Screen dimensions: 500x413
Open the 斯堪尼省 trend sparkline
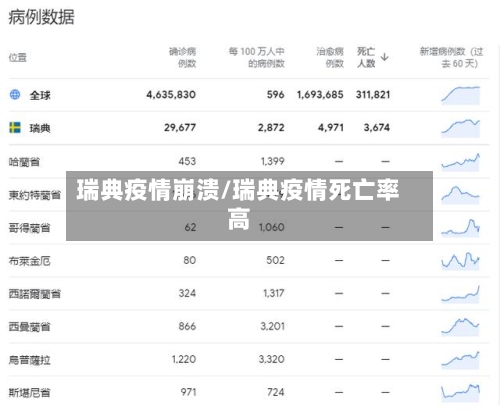point(461,392)
